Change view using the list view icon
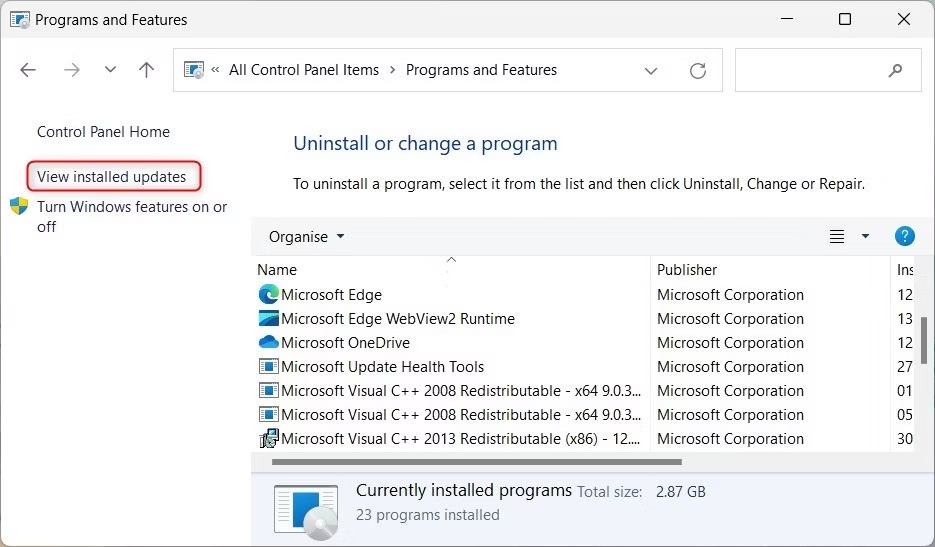The width and height of the screenshot is (935, 547). (x=837, y=237)
